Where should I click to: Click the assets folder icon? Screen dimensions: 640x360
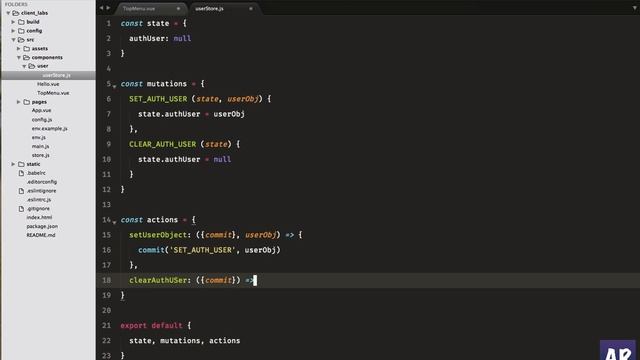pyautogui.click(x=27, y=49)
